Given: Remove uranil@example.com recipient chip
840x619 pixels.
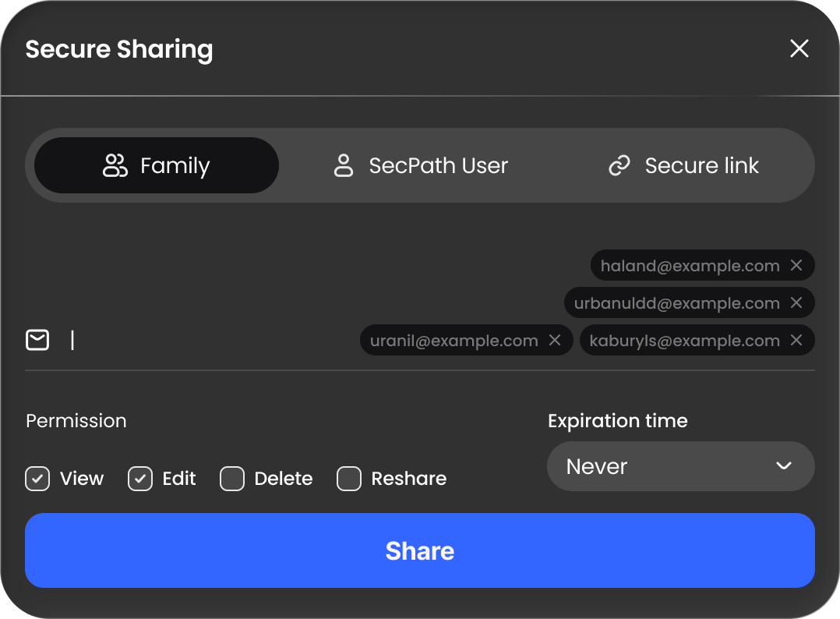Looking at the screenshot, I should (x=555, y=341).
